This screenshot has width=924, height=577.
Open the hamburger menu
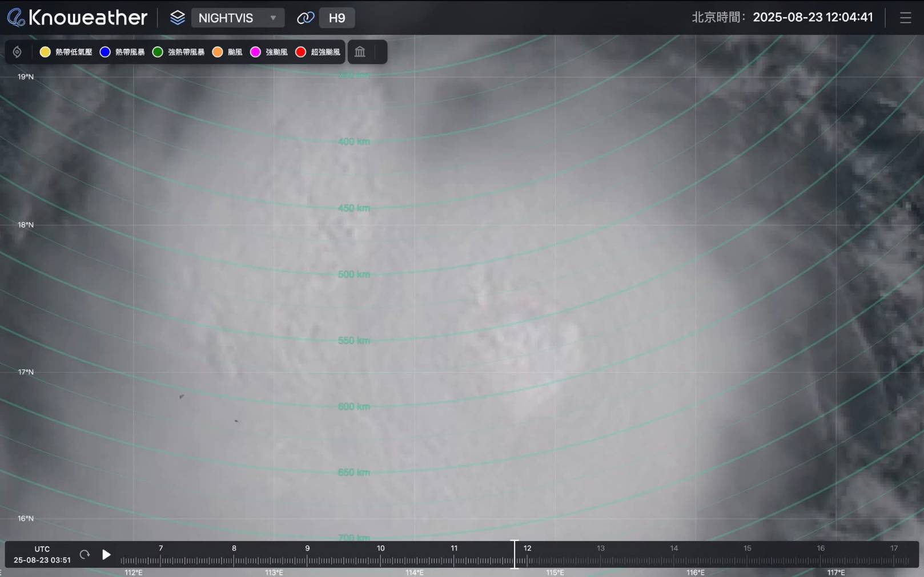pos(905,18)
